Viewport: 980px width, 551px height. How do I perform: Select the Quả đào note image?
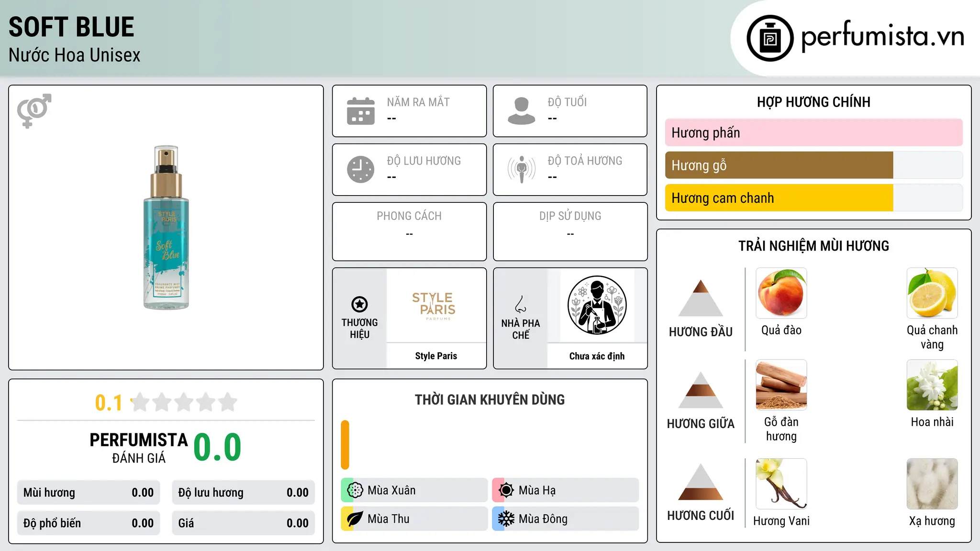click(x=781, y=293)
